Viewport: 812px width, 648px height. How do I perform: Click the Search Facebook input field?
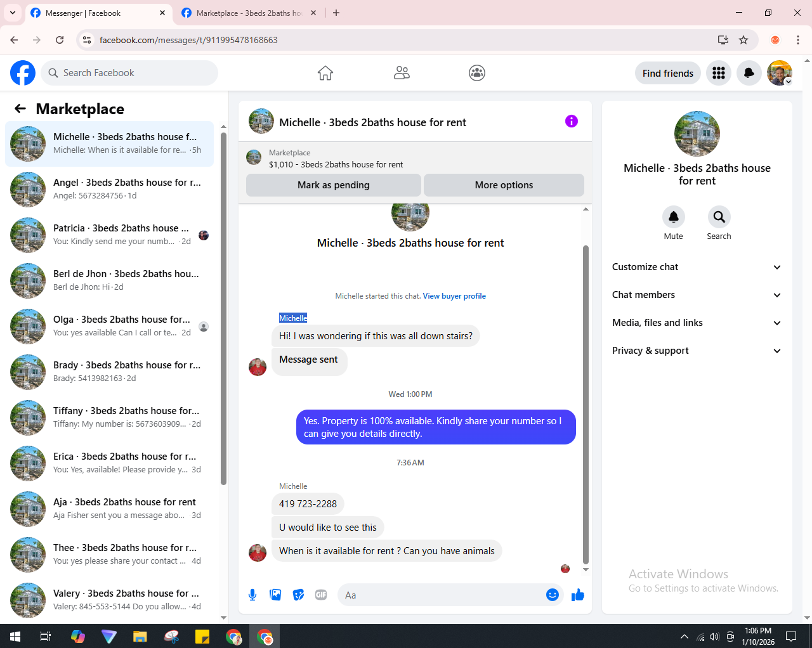(129, 73)
